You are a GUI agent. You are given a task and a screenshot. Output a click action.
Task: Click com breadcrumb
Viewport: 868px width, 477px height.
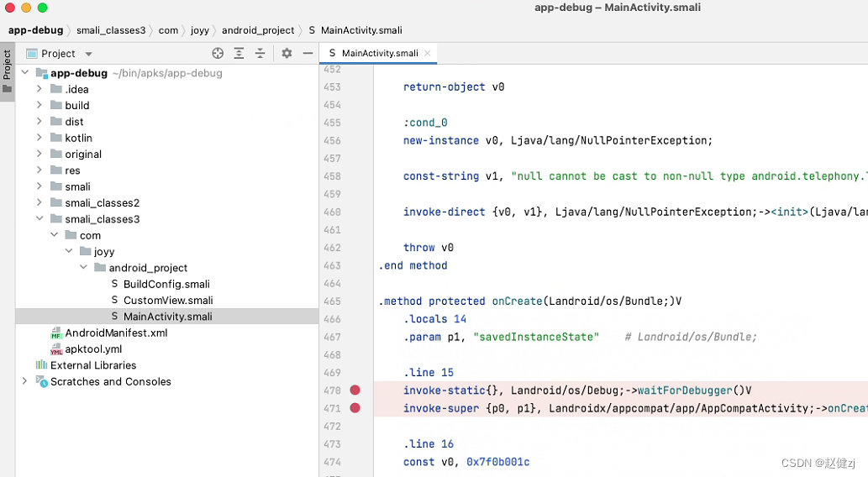[168, 30]
